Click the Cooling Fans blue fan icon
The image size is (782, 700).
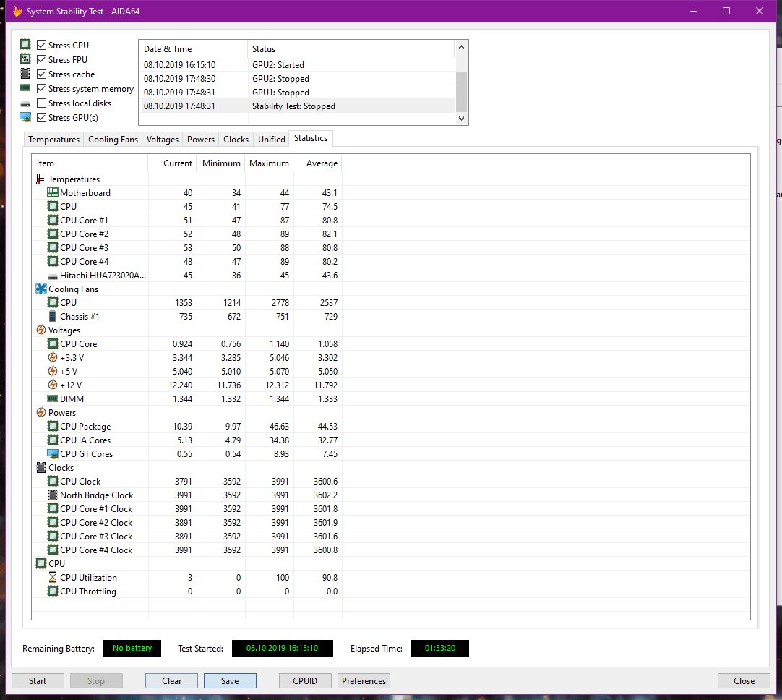click(41, 289)
